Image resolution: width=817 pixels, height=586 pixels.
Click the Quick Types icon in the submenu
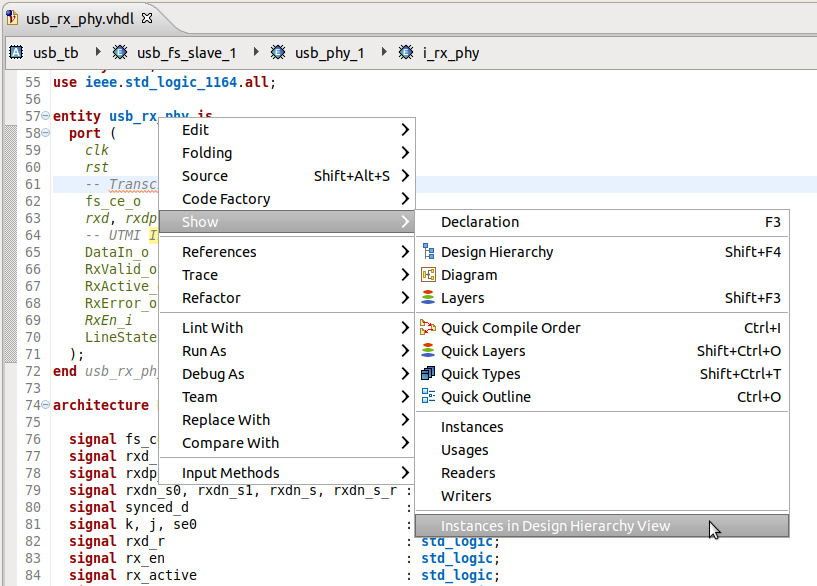[x=431, y=373]
